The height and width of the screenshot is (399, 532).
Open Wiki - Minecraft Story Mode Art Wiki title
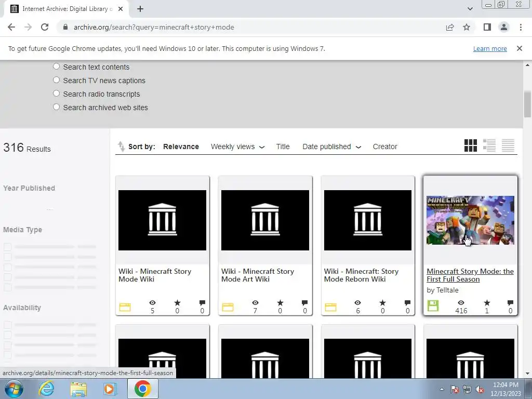coord(258,275)
